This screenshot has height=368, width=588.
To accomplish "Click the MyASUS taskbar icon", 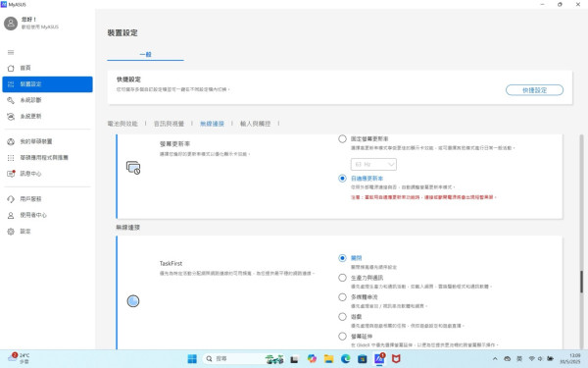I will pyautogui.click(x=379, y=359).
